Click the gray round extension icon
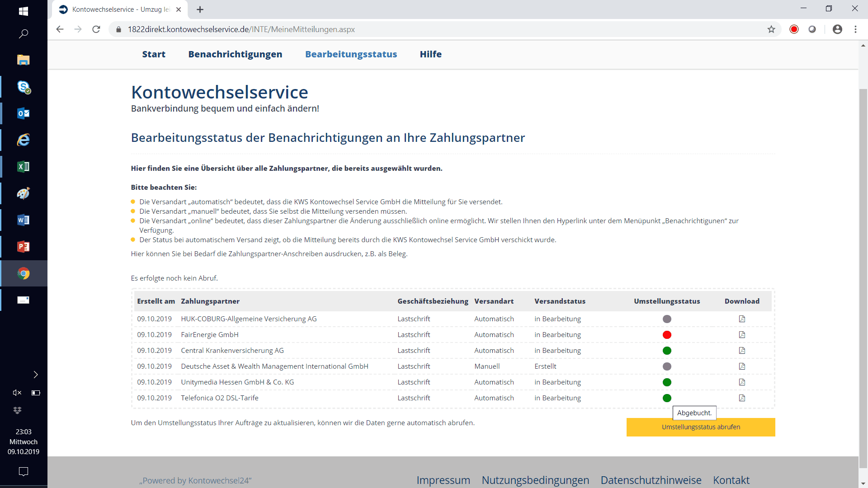 (x=812, y=29)
